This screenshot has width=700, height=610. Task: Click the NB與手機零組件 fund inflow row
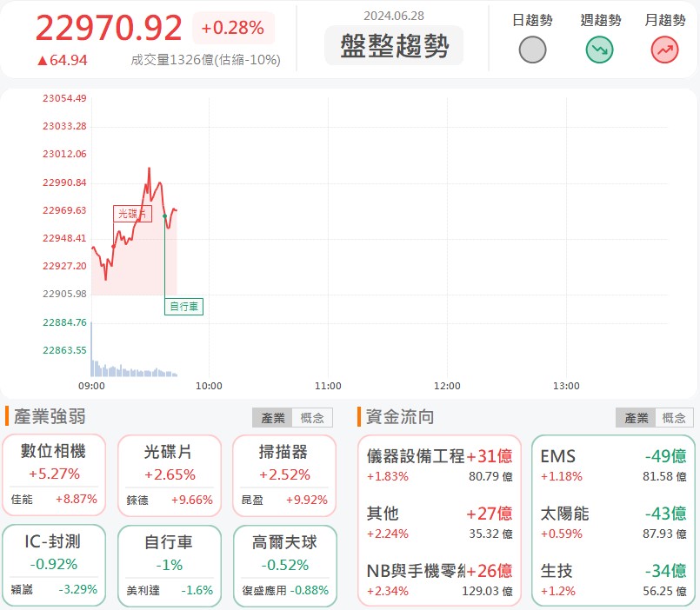click(439, 580)
